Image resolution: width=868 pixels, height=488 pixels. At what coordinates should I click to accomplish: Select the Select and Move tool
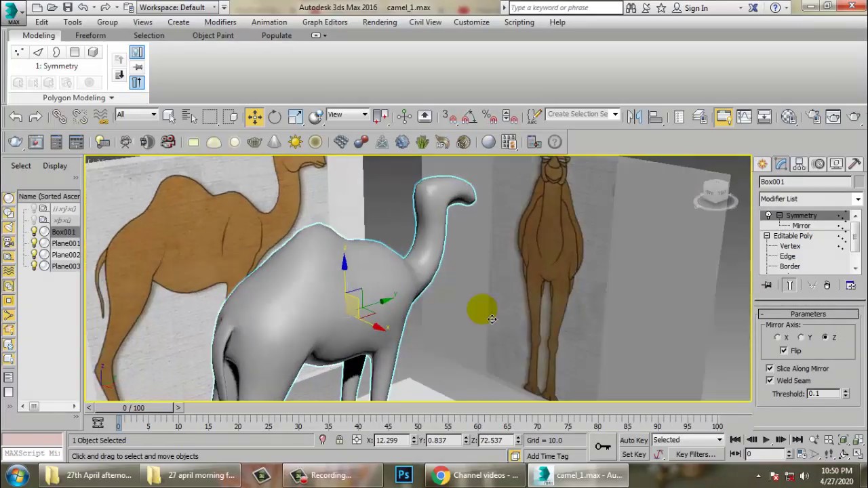[x=254, y=117]
